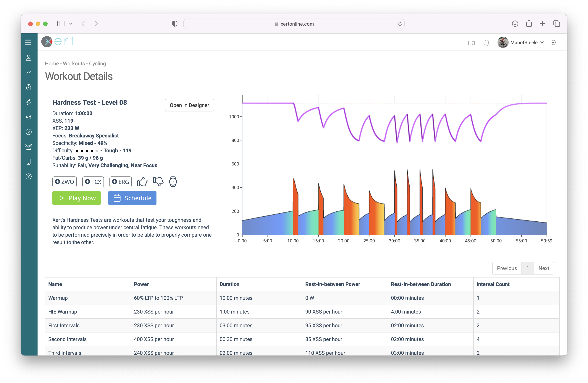Open the chart progress sidebar icon

29,73
